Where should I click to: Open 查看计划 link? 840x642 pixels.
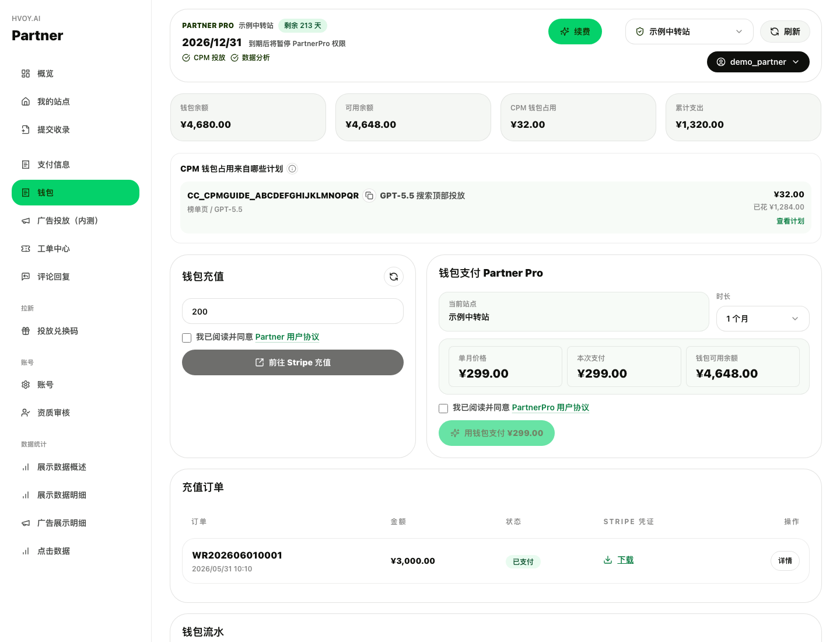point(790,221)
